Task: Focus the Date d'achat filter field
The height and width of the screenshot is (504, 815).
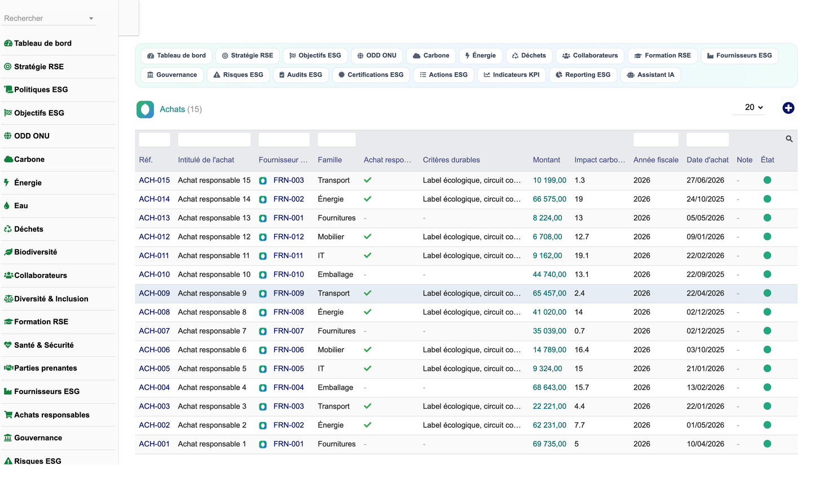Action: (708, 140)
